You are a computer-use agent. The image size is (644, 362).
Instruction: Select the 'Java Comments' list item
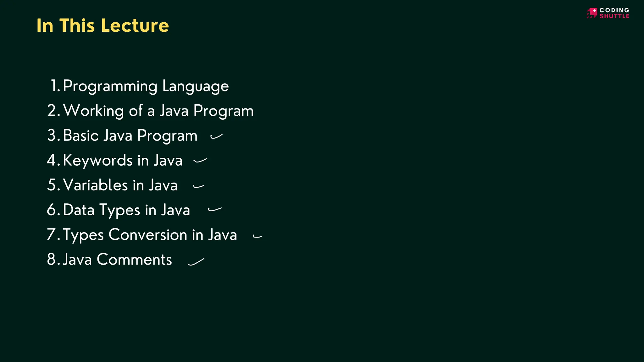pyautogui.click(x=117, y=260)
